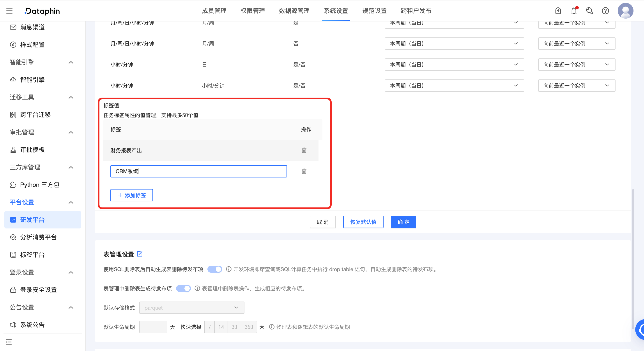Click the user avatar
This screenshot has height=351, width=644.
(x=625, y=11)
